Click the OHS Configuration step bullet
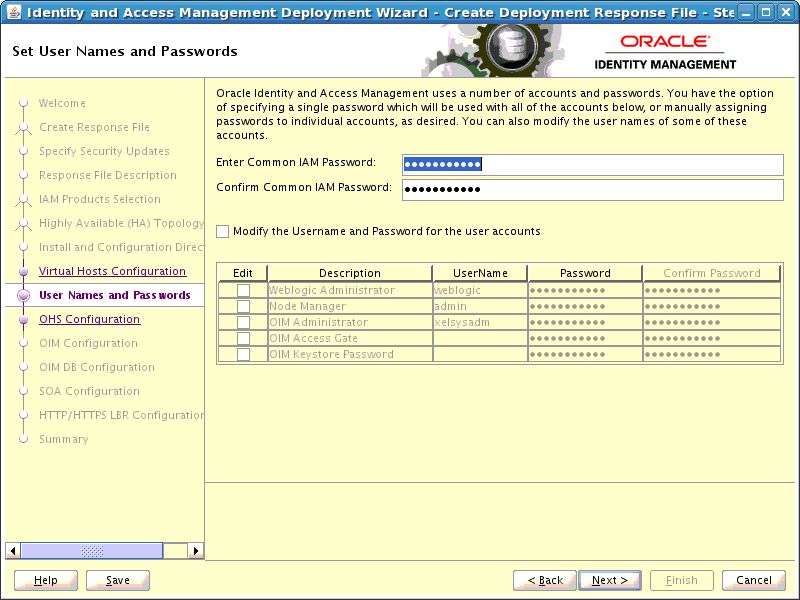 23,319
